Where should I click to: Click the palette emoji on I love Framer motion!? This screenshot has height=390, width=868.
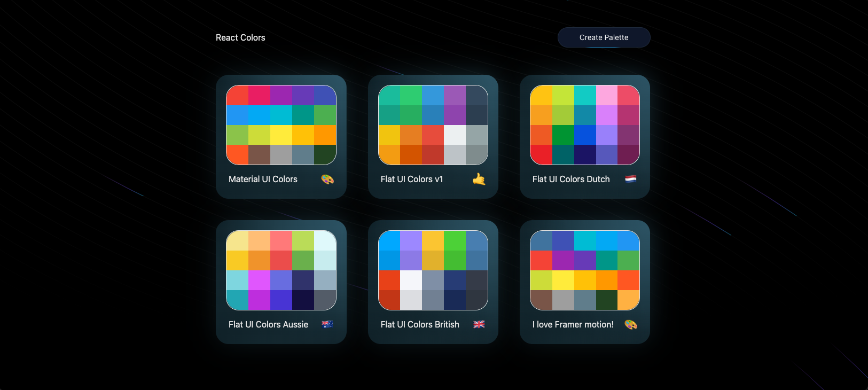(x=631, y=324)
